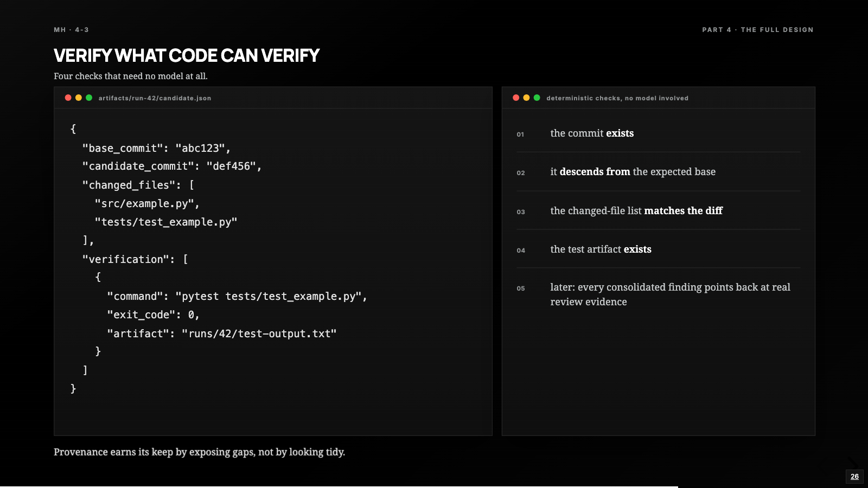868x488 pixels.
Task: Click the number label '01'
Action: click(x=520, y=134)
